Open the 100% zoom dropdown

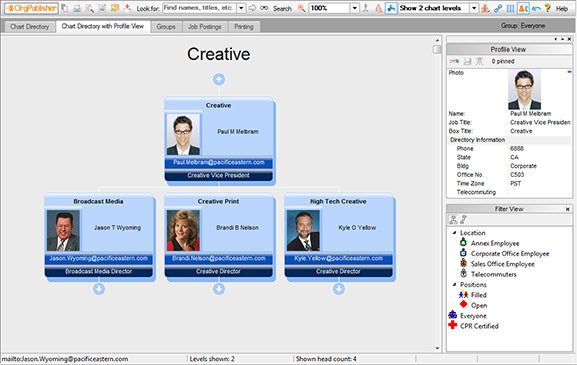354,8
